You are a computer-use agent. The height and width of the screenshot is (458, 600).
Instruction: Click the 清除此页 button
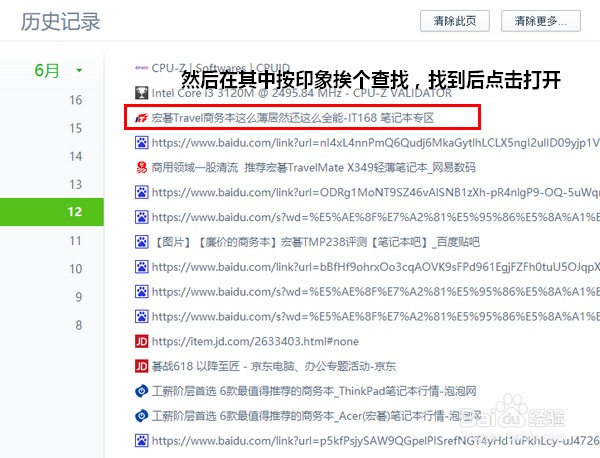pos(455,21)
